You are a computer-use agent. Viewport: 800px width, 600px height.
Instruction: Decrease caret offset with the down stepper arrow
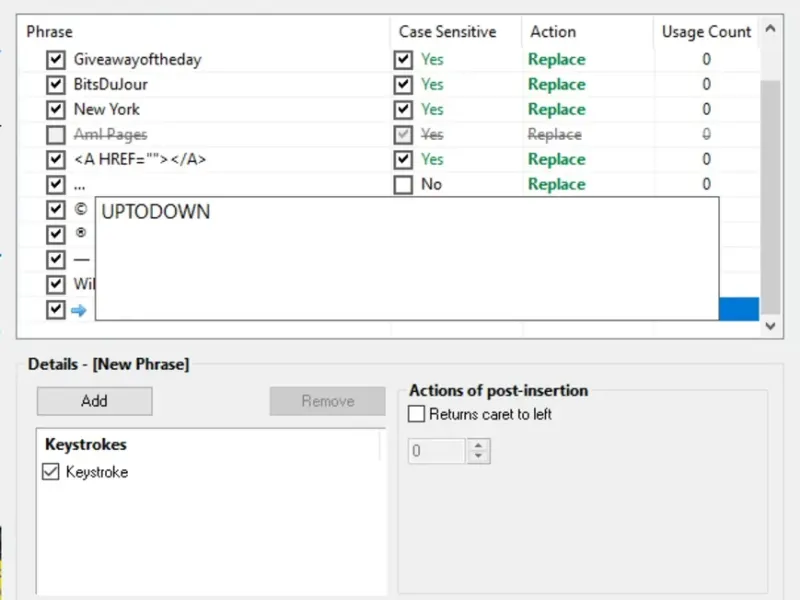(478, 457)
